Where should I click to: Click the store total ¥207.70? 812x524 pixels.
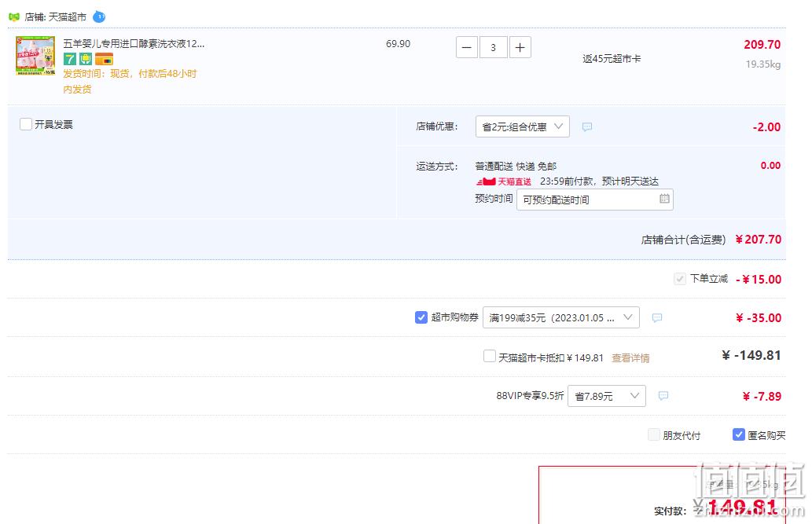pyautogui.click(x=758, y=239)
